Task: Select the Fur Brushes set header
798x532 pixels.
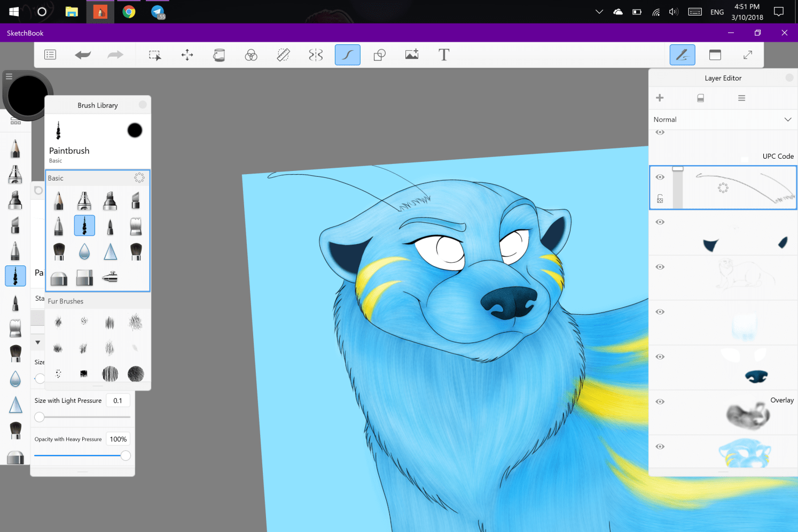Action: tap(66, 301)
